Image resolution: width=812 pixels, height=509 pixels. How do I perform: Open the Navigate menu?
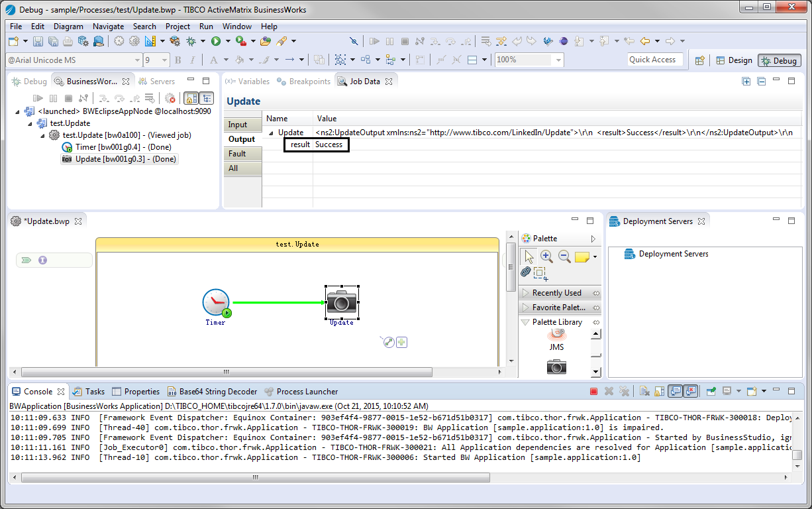click(108, 27)
